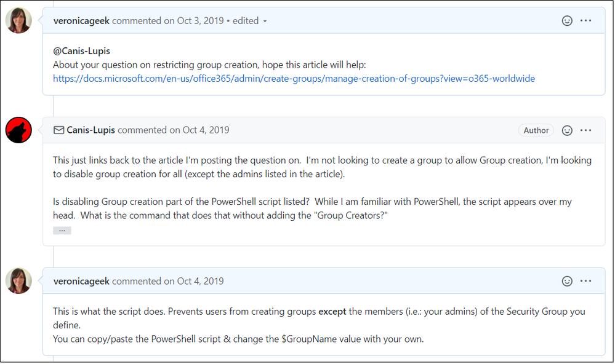Open the docs.microsoft.com manage groups link

[x=294, y=79]
